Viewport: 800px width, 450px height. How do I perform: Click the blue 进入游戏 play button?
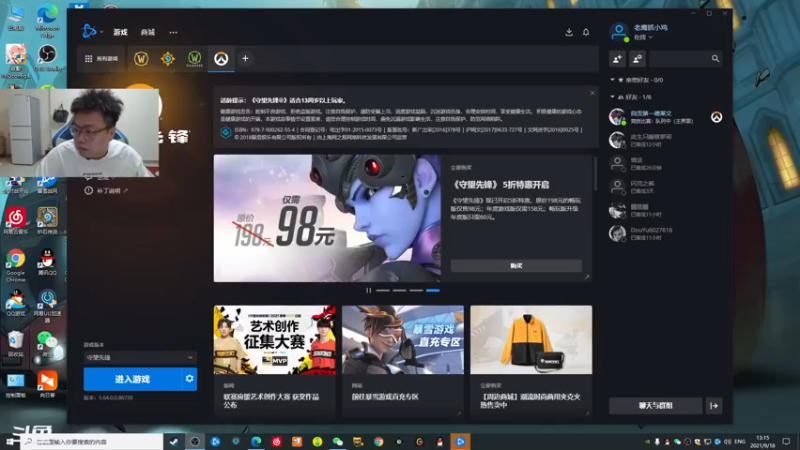coord(132,379)
